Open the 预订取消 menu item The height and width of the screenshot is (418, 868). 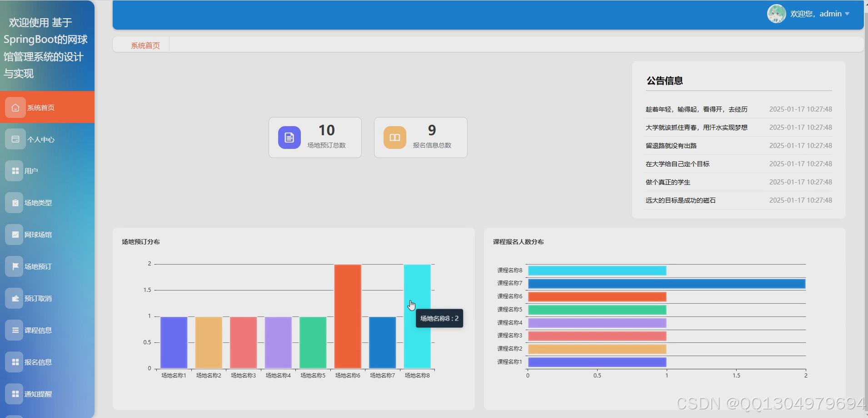coord(47,298)
